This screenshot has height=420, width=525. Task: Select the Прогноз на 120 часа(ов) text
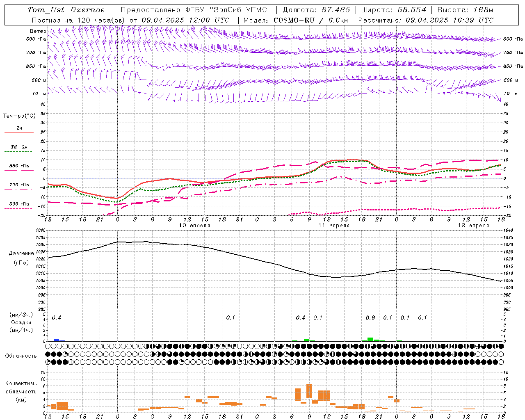(79, 20)
